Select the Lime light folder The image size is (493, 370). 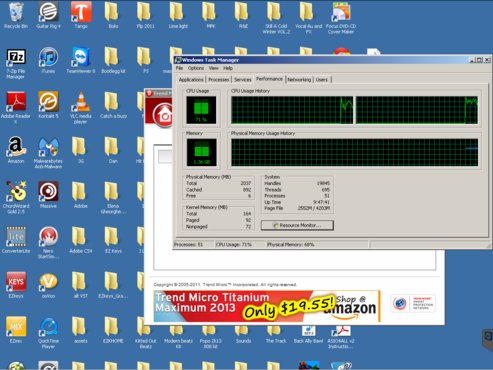click(x=178, y=15)
